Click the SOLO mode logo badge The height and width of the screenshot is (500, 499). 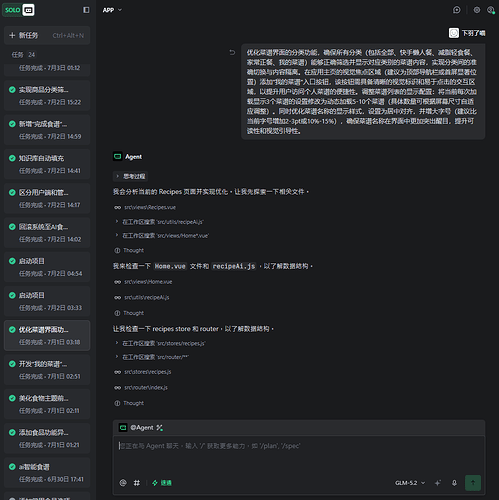[x=12, y=10]
